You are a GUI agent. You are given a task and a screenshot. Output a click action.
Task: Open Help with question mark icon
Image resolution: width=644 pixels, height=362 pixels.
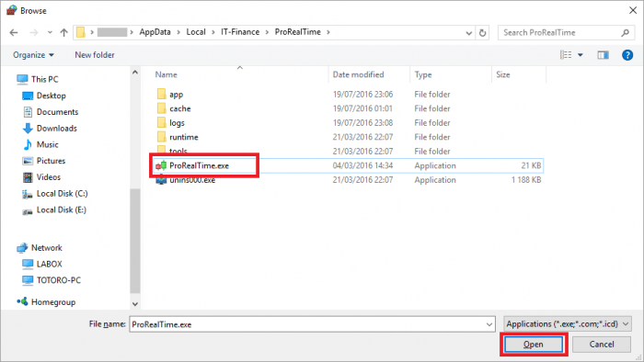point(627,55)
